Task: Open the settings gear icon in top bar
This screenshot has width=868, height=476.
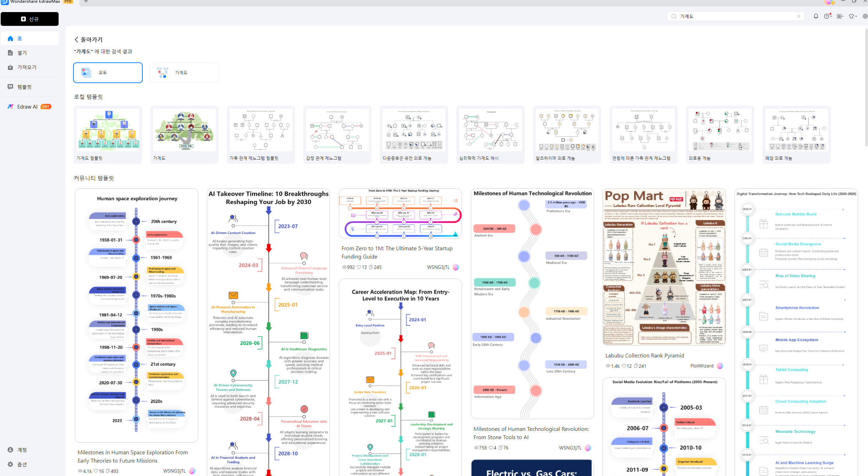Action: coord(865,16)
